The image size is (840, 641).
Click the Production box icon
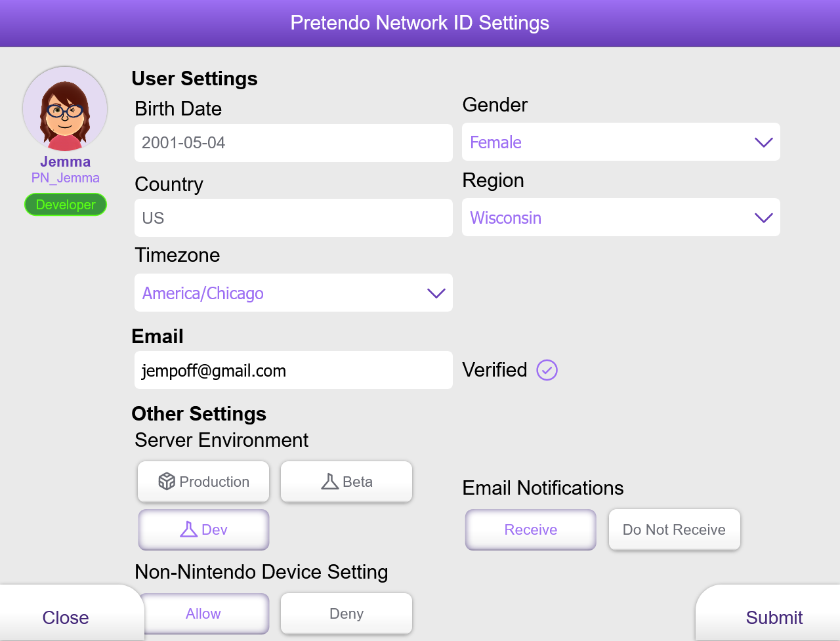[167, 482]
